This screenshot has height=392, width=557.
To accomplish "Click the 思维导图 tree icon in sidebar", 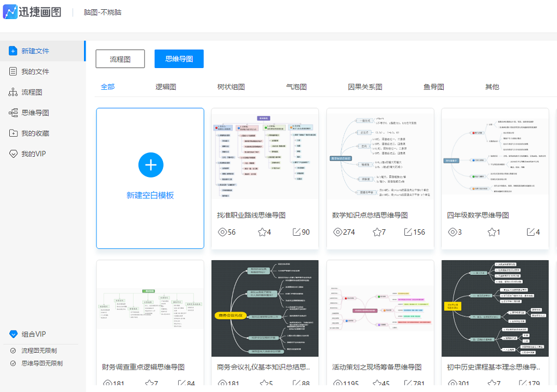I will (13, 113).
